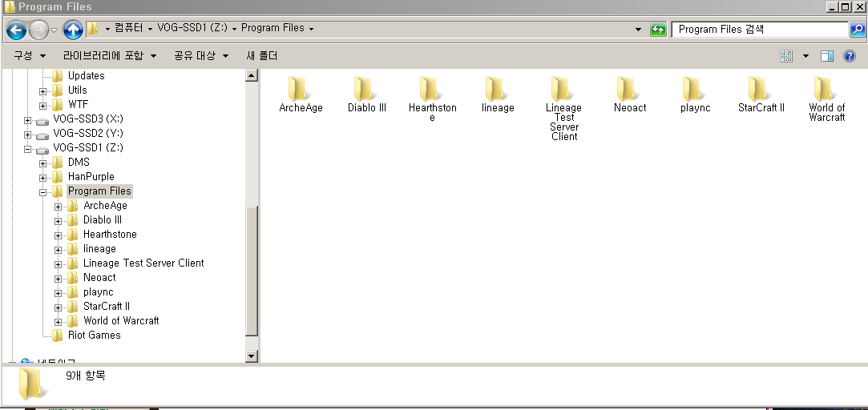This screenshot has height=410, width=868.
Task: Expand ArcheAge node in tree
Action: [58, 207]
